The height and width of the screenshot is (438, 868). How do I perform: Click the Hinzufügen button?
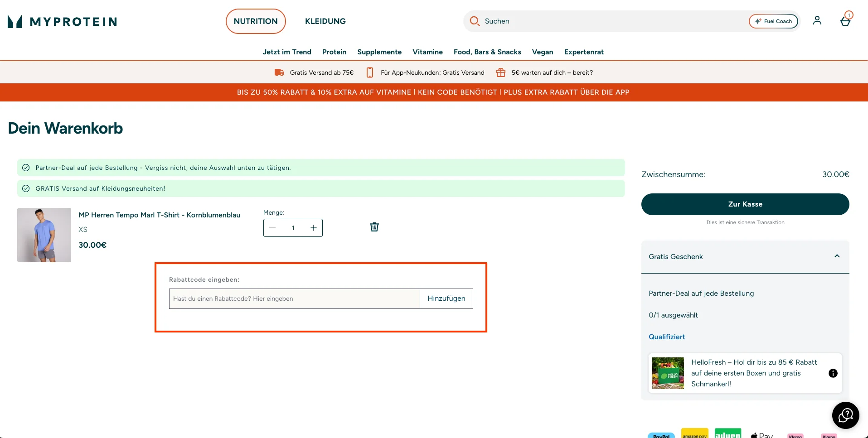446,299
